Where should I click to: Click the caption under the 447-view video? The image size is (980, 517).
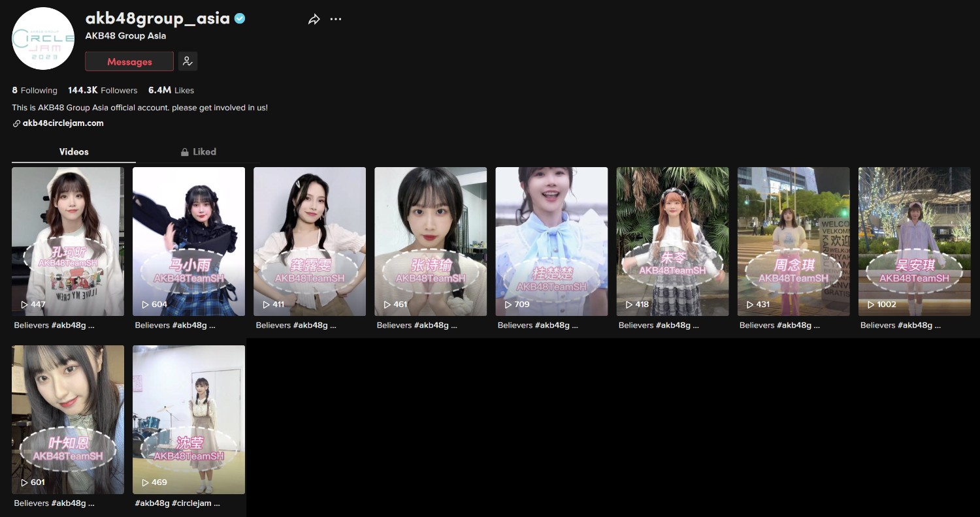pos(54,325)
